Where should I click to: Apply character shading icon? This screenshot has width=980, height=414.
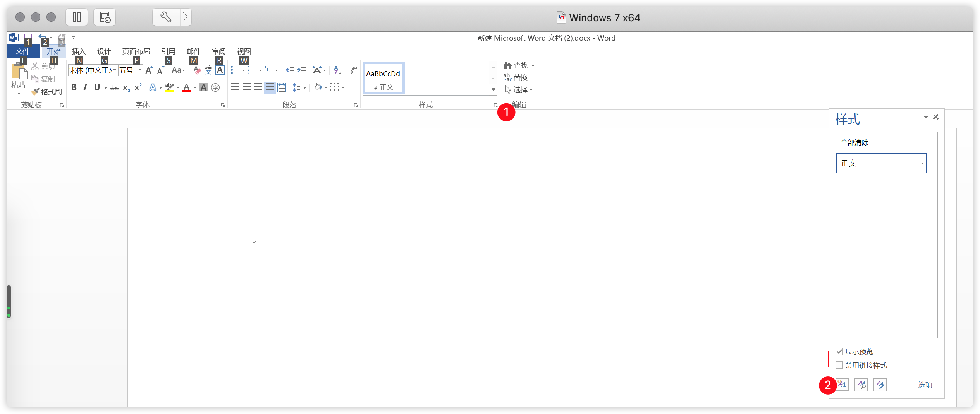204,88
